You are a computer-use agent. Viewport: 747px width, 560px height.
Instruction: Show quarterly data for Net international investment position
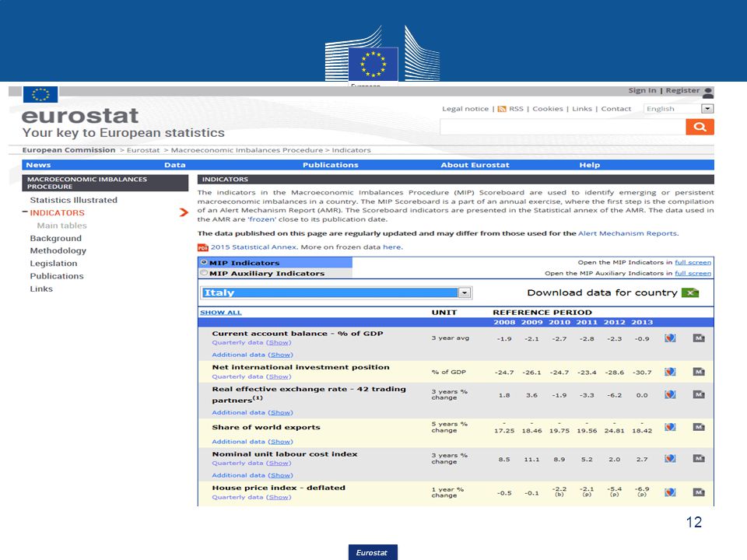279,376
